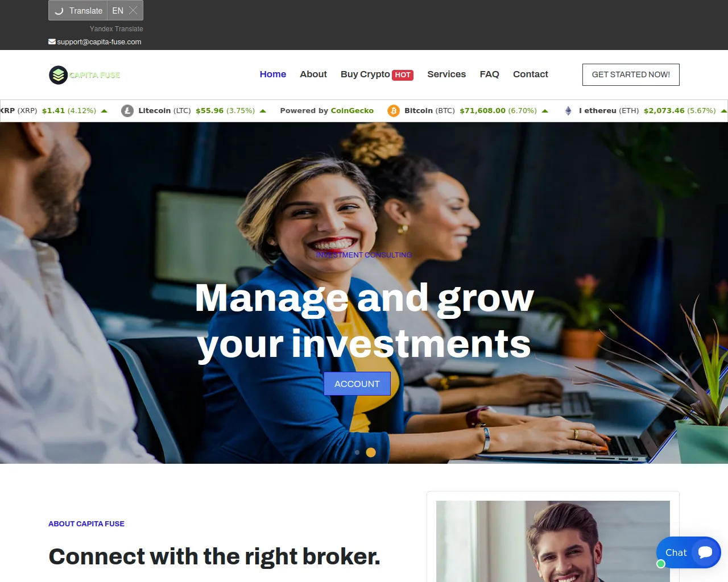The image size is (728, 582).
Task: Open the Services menu item
Action: click(446, 74)
